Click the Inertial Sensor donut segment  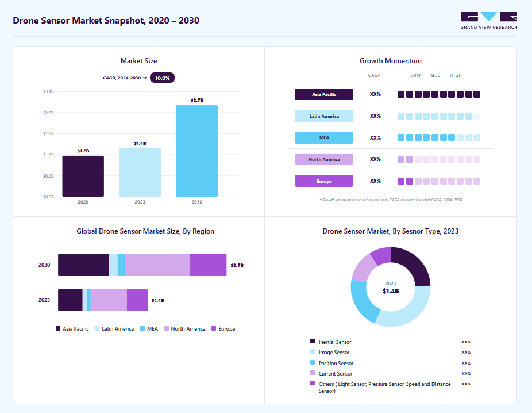point(414,264)
